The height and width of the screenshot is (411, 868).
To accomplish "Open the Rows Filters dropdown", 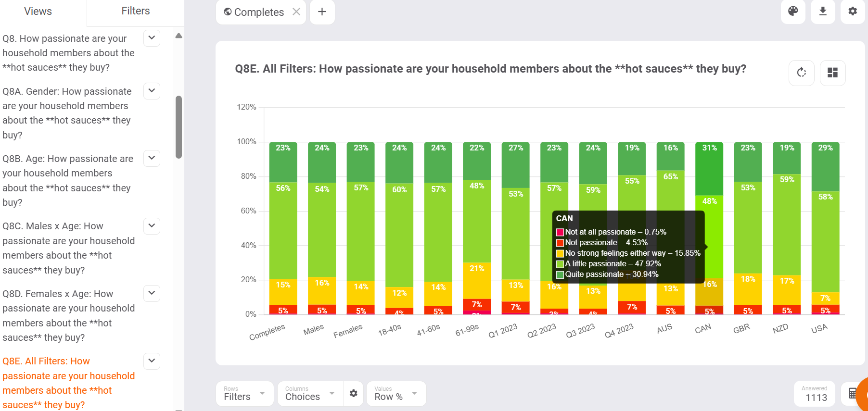I will 245,393.
